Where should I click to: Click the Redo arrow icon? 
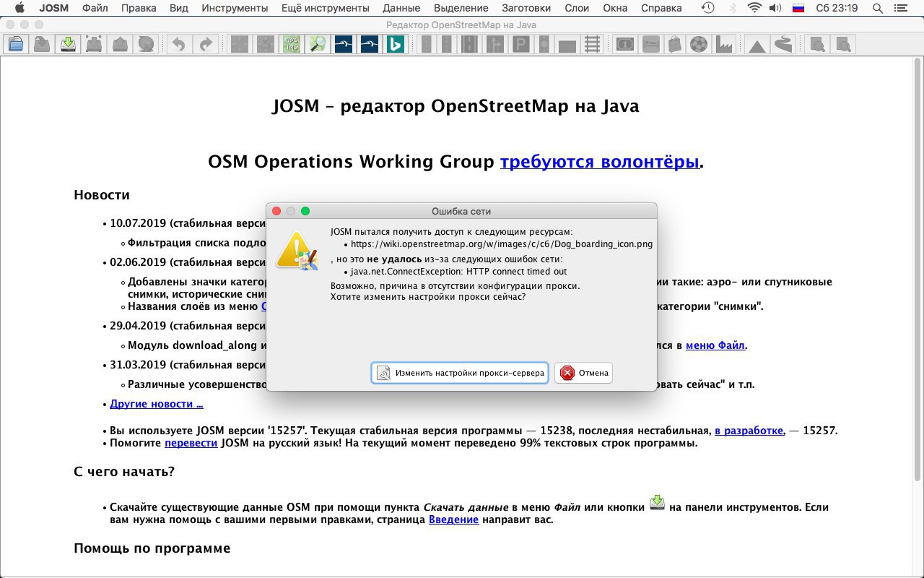tap(206, 44)
